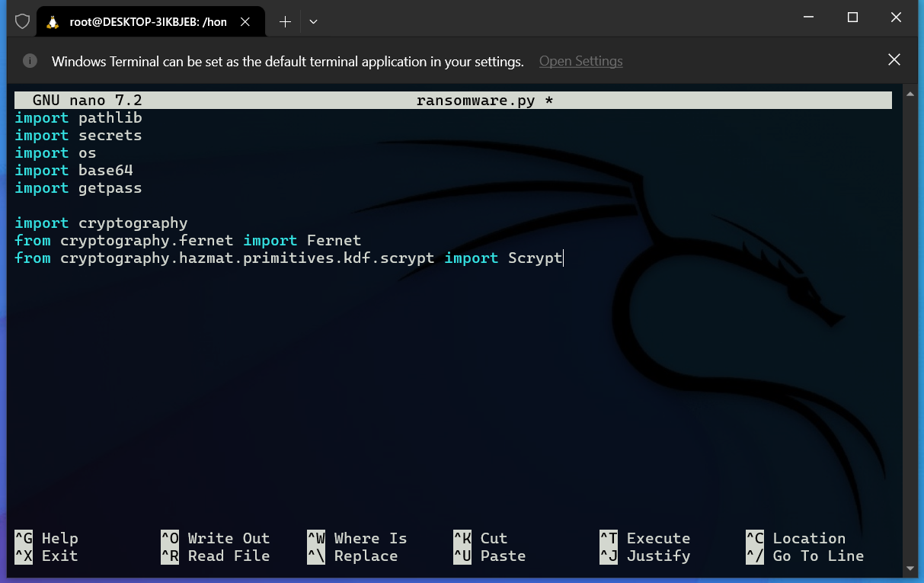924x583 pixels.
Task: Click the ^T Execute shortcut
Action: pos(645,538)
